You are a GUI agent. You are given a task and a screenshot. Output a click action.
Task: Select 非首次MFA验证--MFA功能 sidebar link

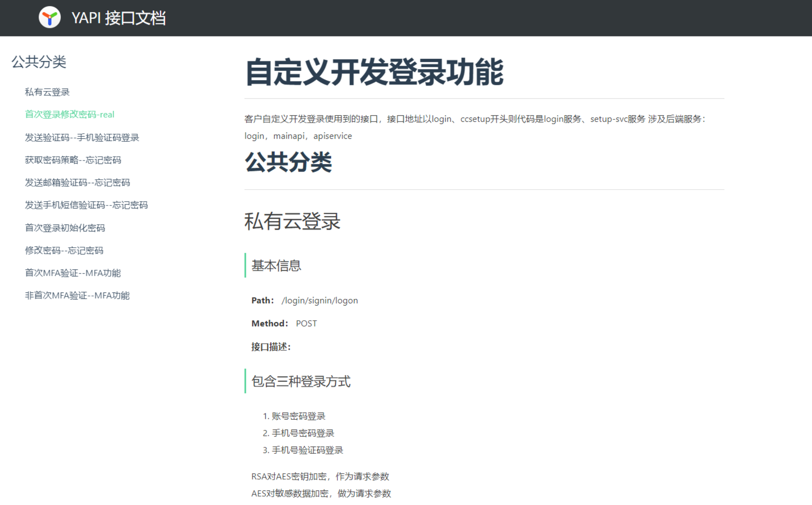(77, 296)
